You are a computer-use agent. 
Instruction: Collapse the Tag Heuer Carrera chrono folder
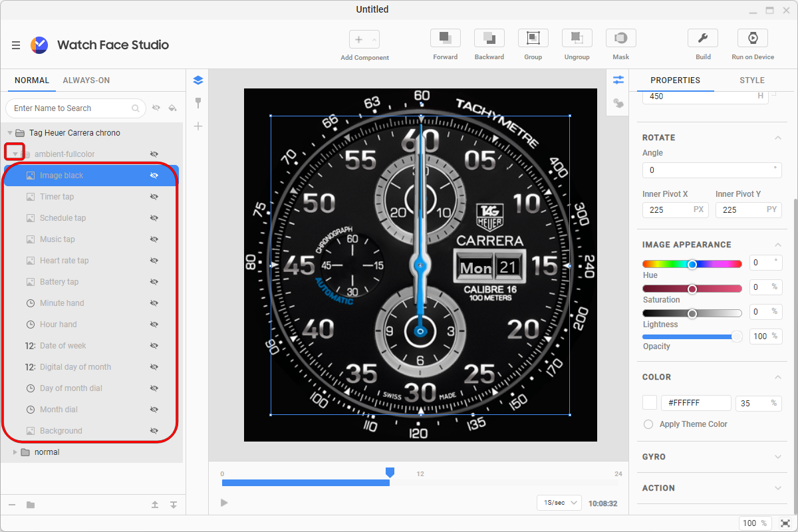pyautogui.click(x=9, y=133)
